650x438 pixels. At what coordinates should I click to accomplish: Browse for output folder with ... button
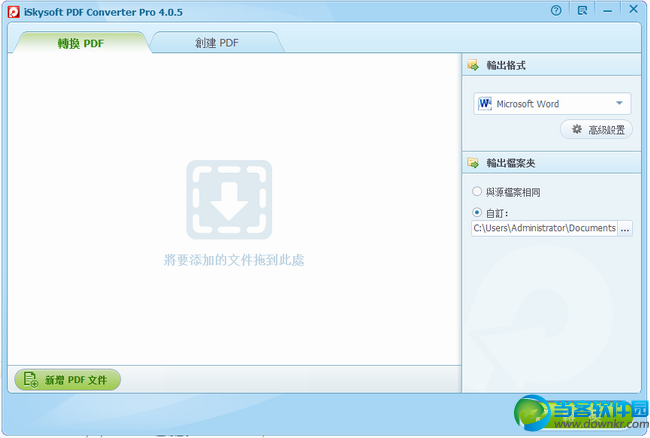pos(625,228)
